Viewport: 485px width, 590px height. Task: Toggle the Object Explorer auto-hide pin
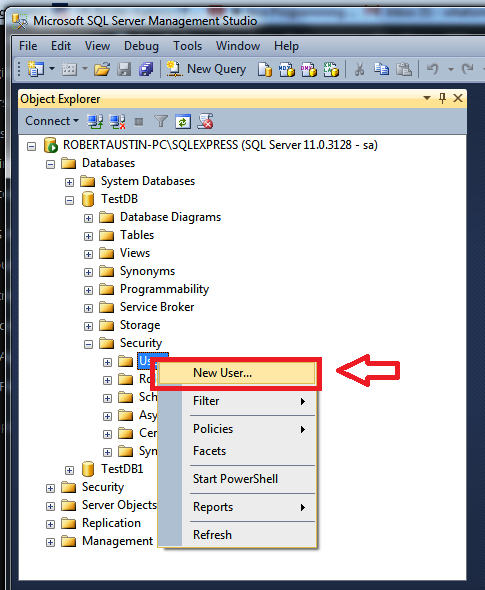point(442,98)
